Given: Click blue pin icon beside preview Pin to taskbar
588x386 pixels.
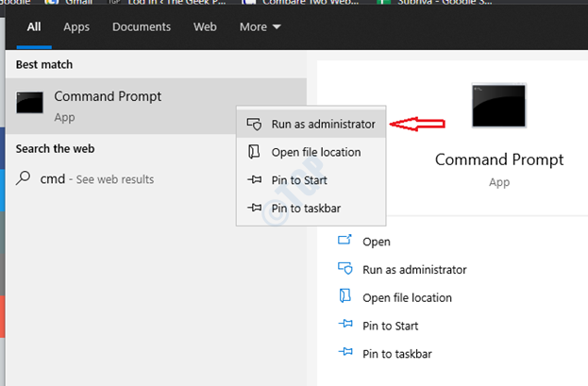Looking at the screenshot, I should coord(345,351).
